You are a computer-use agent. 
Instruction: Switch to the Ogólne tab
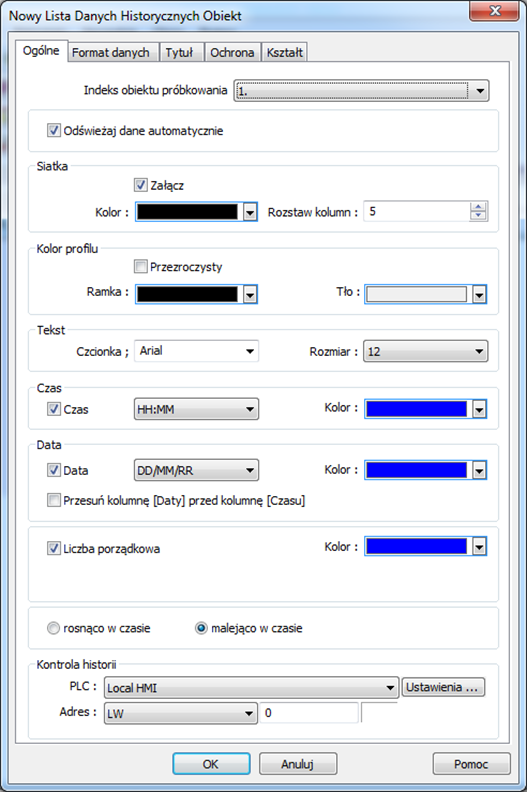41,51
